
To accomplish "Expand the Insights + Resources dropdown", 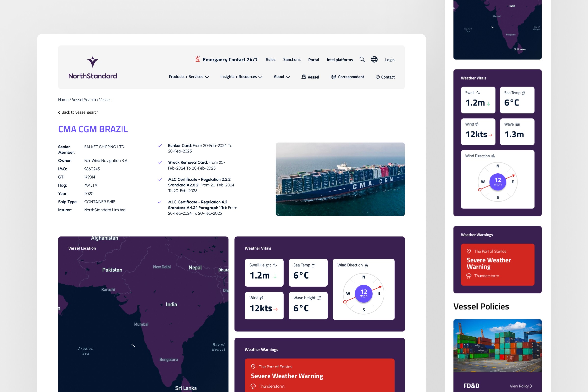I will point(241,77).
